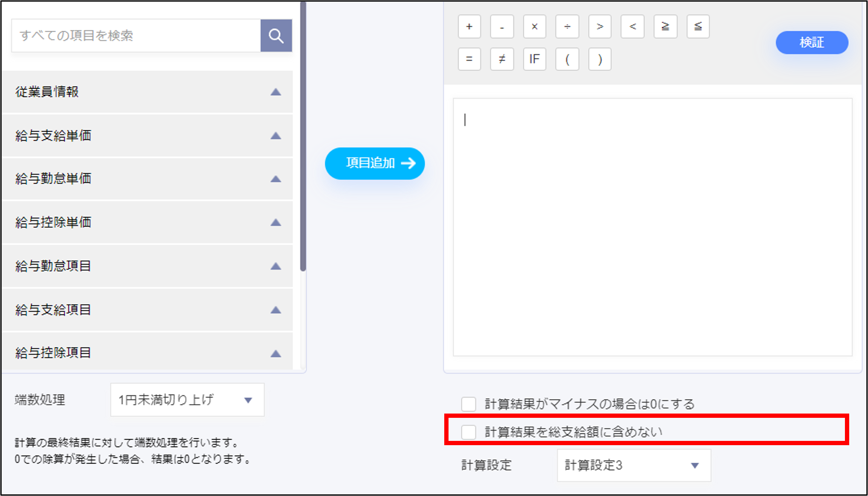868x496 pixels.
Task: Insert the plus operator
Action: pos(469,26)
